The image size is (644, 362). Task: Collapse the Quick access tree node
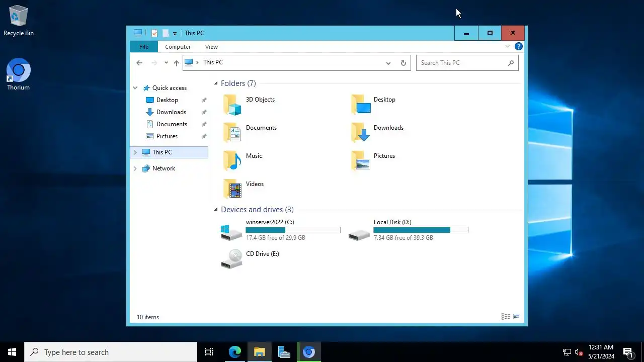pyautogui.click(x=135, y=88)
